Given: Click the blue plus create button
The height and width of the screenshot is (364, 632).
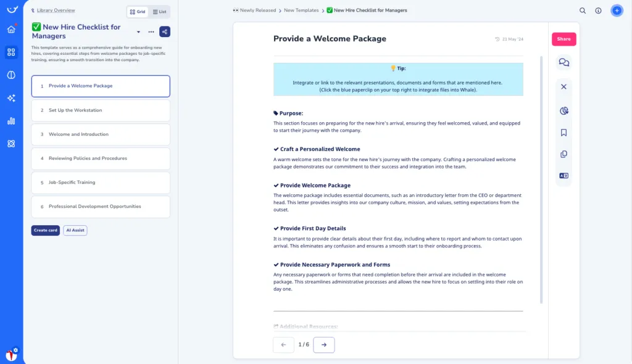Looking at the screenshot, I should point(617,10).
